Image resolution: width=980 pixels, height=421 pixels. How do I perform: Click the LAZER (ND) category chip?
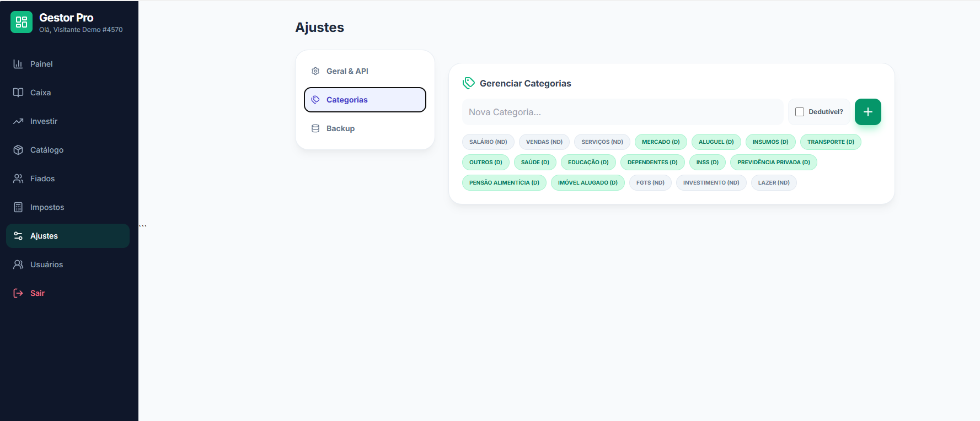[x=773, y=183]
